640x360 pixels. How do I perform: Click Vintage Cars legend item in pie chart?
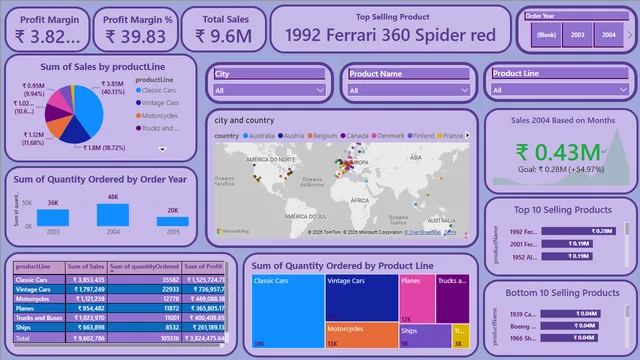(158, 103)
